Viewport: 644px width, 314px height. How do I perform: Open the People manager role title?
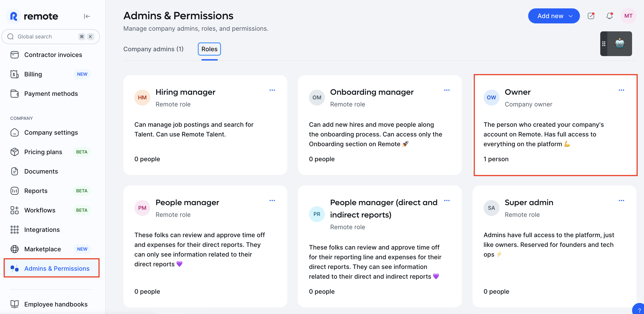pos(187,202)
